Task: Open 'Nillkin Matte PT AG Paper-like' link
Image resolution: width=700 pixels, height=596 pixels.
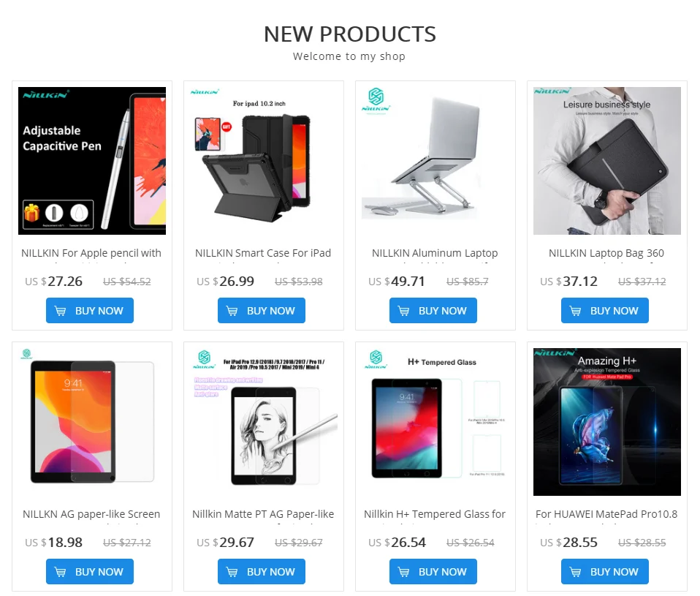Action: tap(263, 514)
